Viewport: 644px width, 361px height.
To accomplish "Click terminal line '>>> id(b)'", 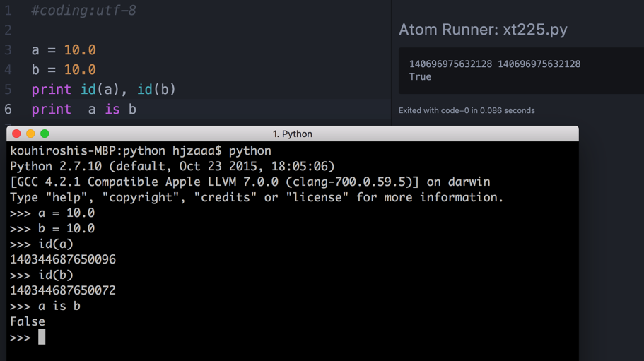I will click(x=42, y=276).
